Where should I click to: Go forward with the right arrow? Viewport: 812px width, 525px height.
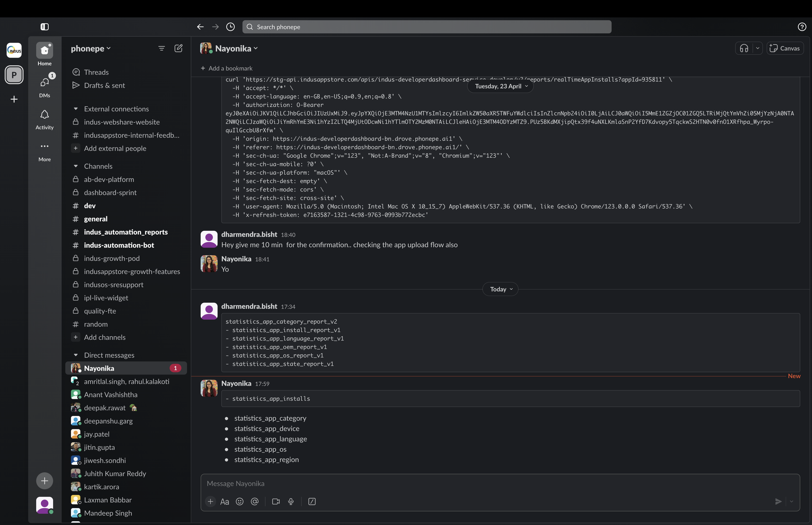tap(215, 27)
